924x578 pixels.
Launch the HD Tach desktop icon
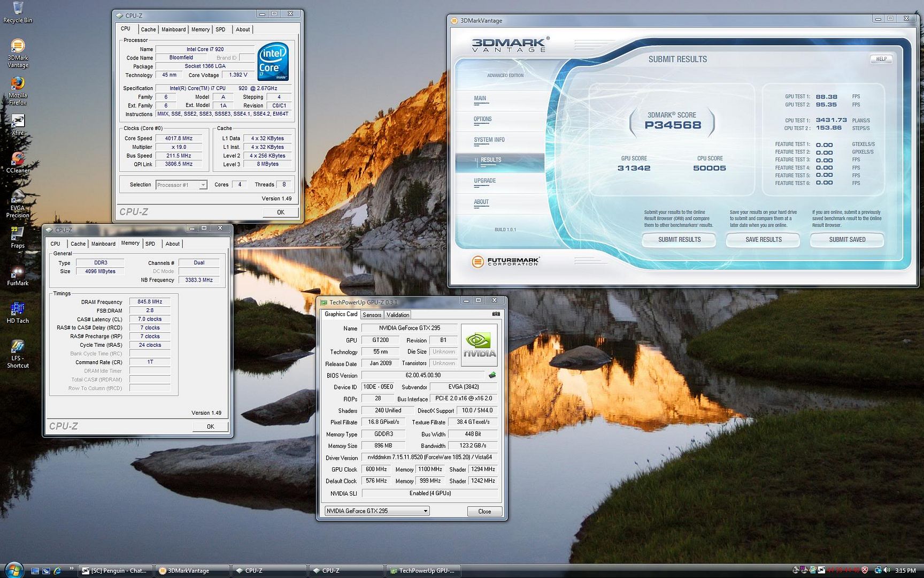[x=18, y=313]
